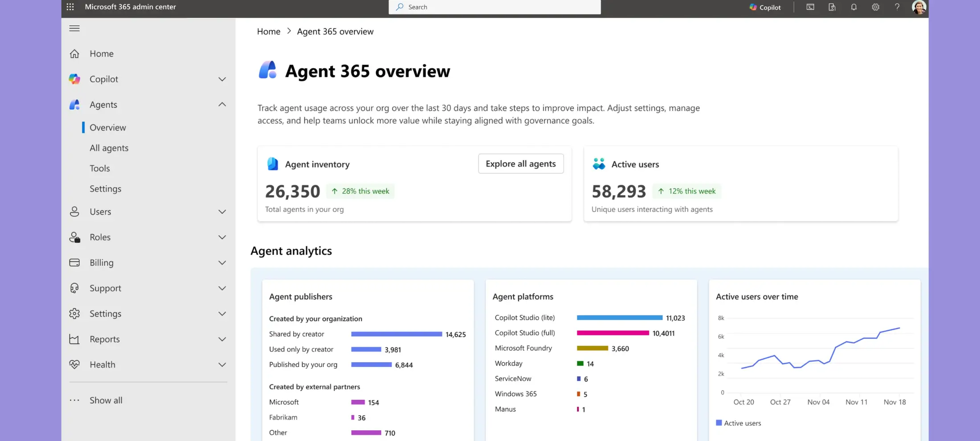Open the notifications bell icon
Screen dimensions: 980x441
pos(853,7)
